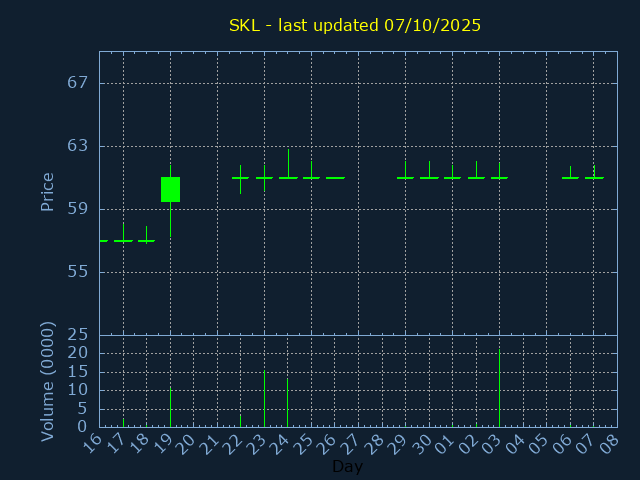This screenshot has width=640, height=480.
Task: Click the candlestick on day 07
Action: pos(594,177)
